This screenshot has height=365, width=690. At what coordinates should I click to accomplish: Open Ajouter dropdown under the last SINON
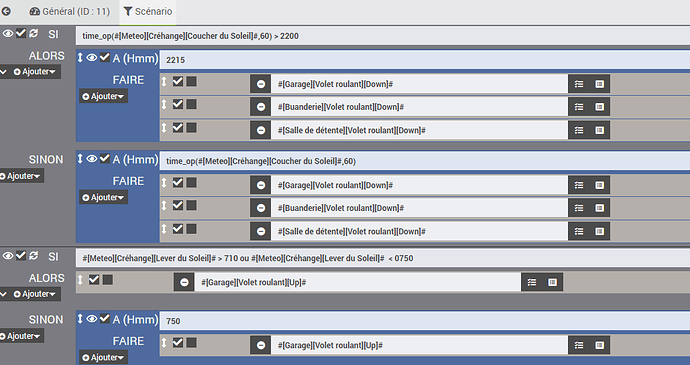[22, 336]
